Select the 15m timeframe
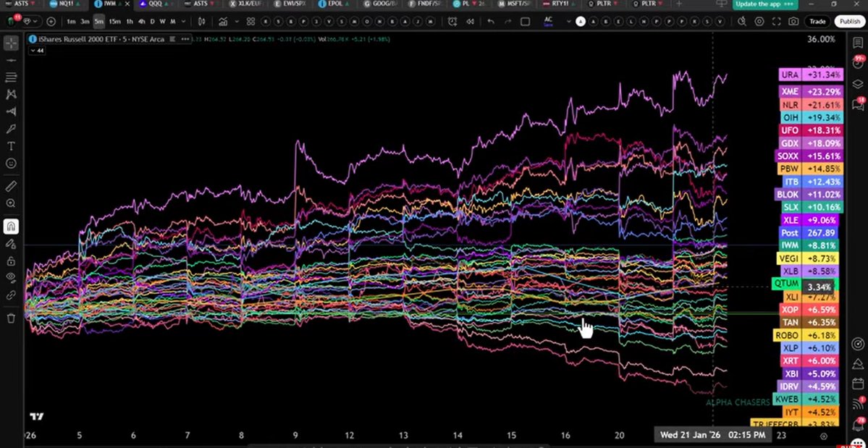The width and height of the screenshot is (868, 448). pyautogui.click(x=114, y=22)
